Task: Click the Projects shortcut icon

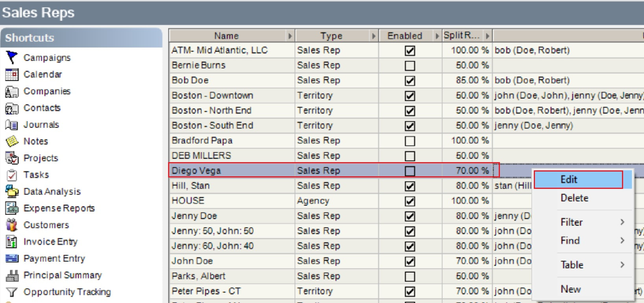Action: [x=12, y=158]
